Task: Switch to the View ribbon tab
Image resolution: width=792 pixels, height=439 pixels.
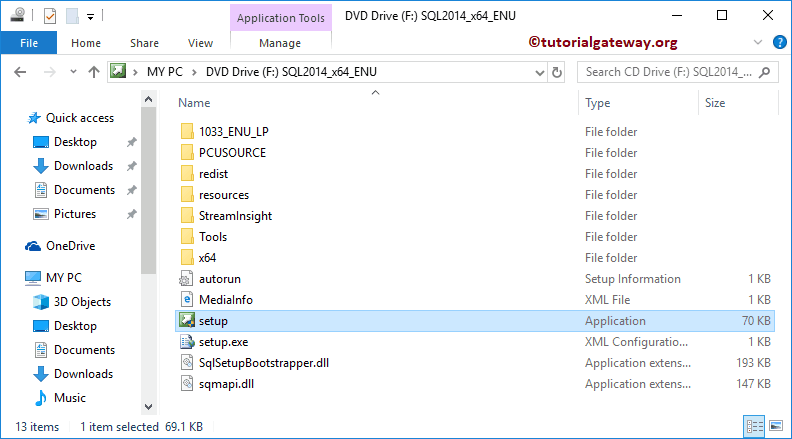Action: [x=201, y=43]
